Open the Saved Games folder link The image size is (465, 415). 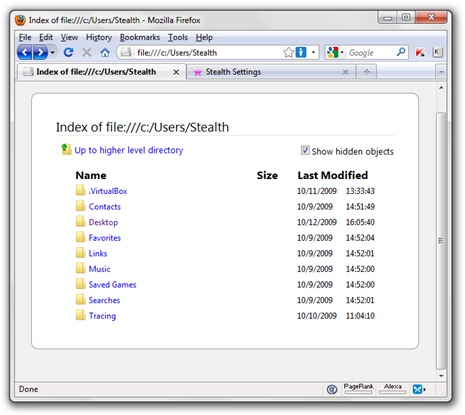point(112,285)
